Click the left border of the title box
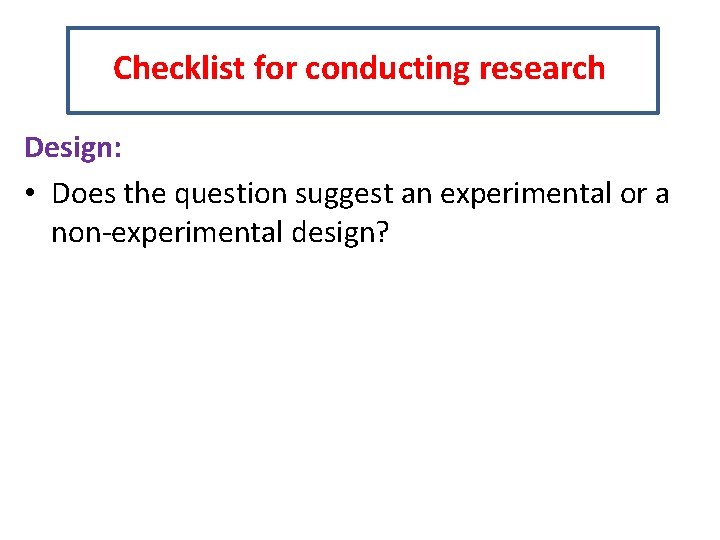 68,70
